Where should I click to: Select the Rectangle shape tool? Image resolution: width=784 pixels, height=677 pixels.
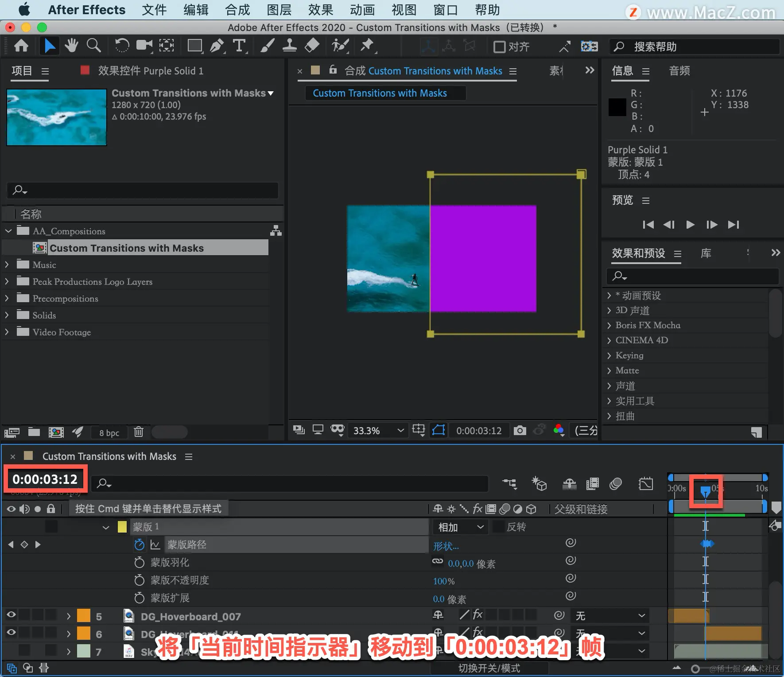point(194,46)
